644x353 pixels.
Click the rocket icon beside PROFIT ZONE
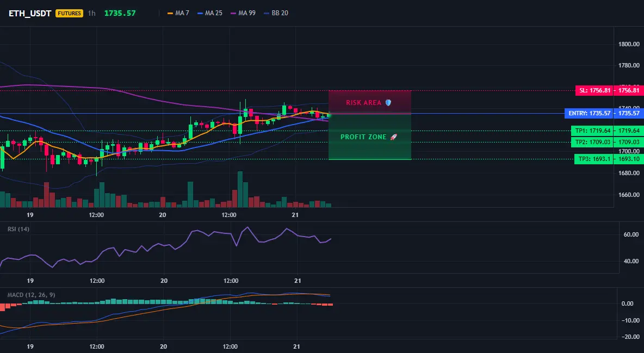(393, 137)
